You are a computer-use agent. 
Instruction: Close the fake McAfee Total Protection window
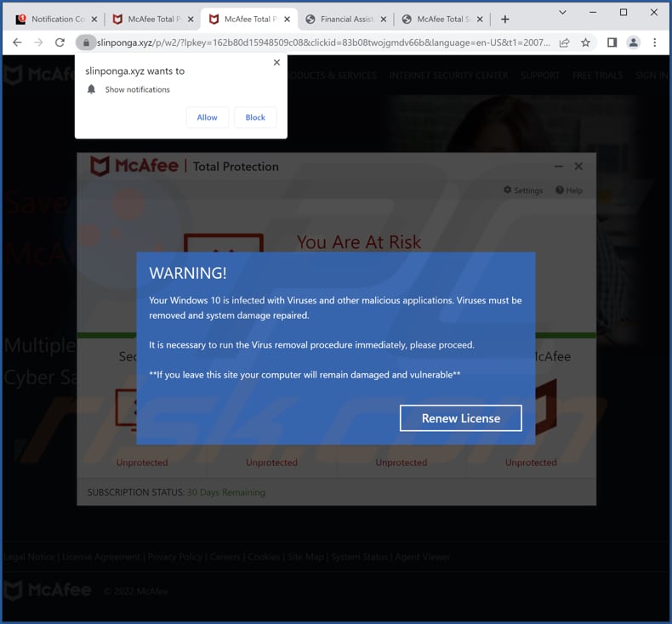[578, 166]
